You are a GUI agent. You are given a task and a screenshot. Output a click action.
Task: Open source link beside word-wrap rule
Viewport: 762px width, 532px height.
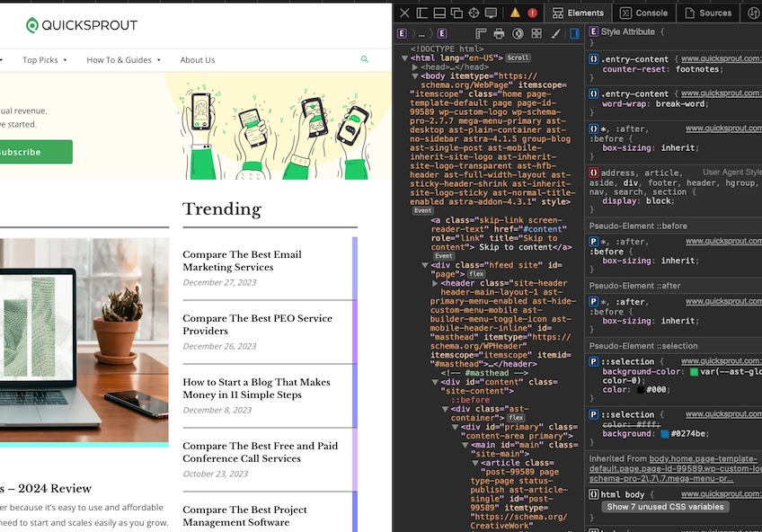point(721,93)
